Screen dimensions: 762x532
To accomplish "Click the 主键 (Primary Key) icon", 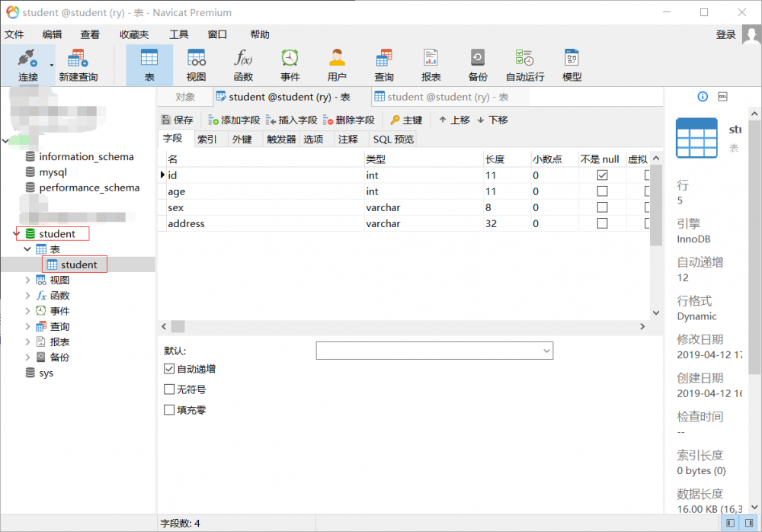I will (x=406, y=120).
